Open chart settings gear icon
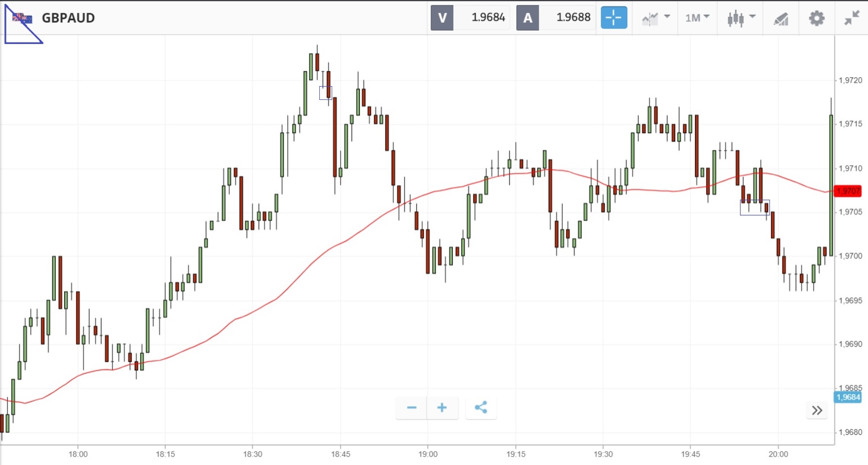 (817, 18)
